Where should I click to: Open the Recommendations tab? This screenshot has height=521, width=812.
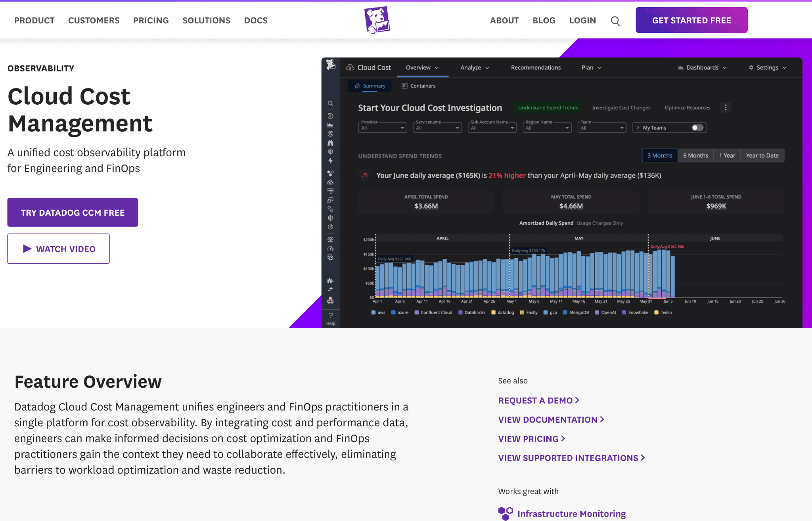[536, 68]
